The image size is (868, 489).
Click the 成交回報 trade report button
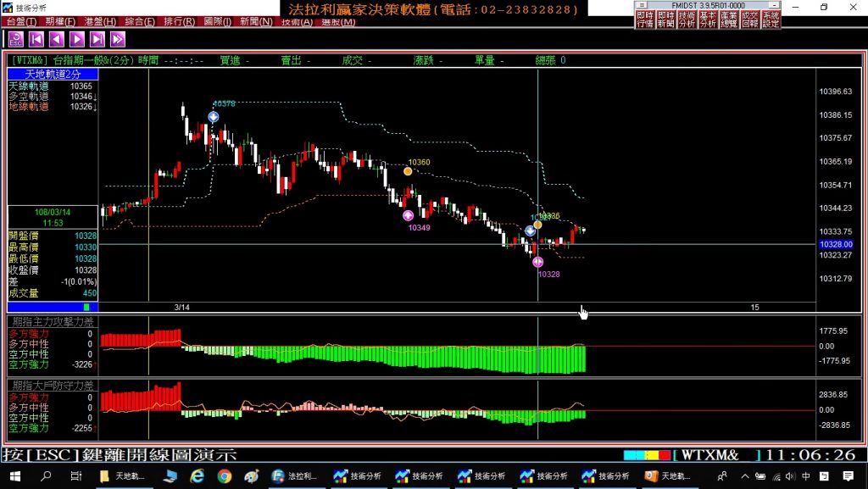tap(749, 19)
